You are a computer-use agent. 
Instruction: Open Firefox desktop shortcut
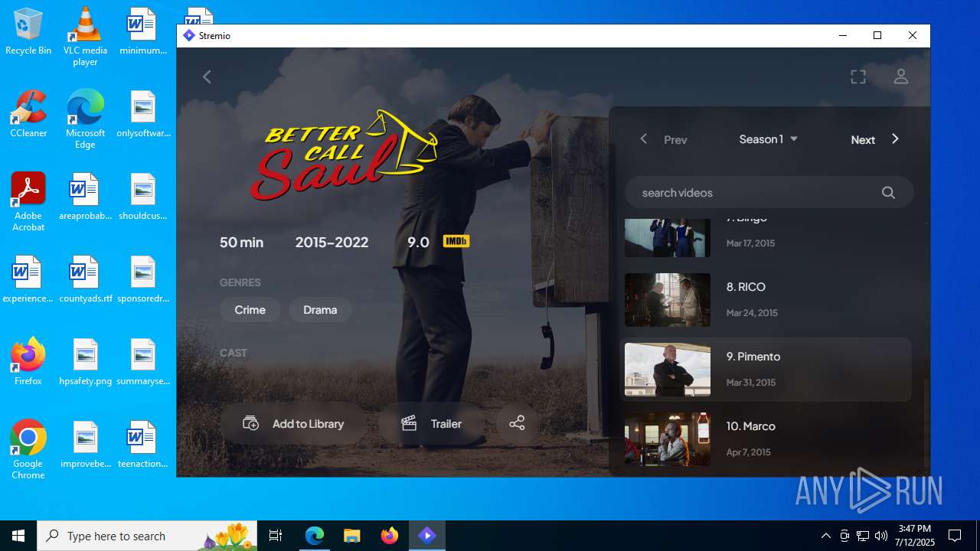coord(28,361)
